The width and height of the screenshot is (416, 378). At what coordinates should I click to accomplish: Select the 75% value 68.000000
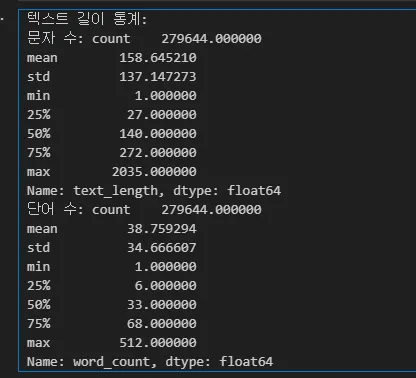click(x=162, y=324)
